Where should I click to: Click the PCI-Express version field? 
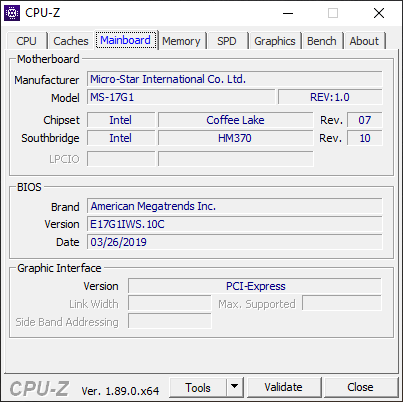pyautogui.click(x=255, y=286)
